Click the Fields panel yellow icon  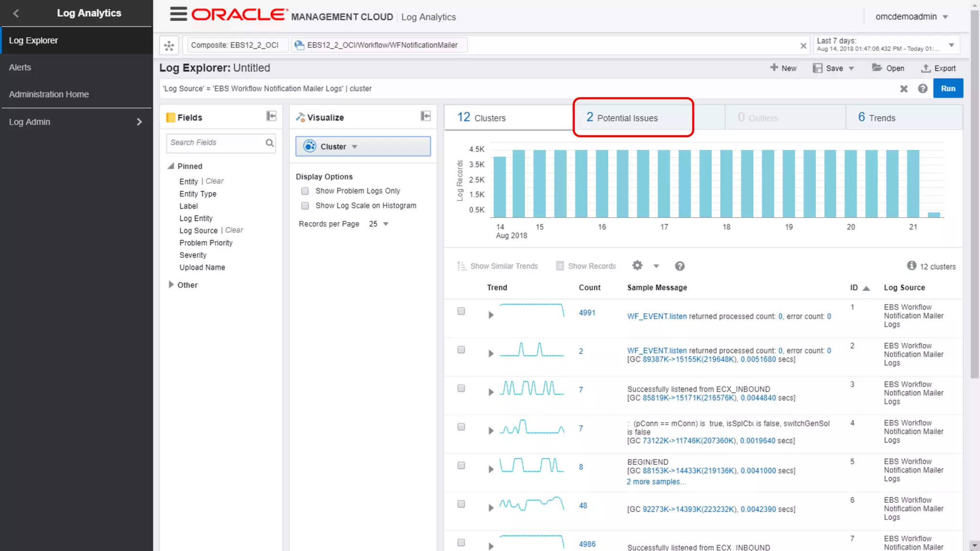point(171,118)
